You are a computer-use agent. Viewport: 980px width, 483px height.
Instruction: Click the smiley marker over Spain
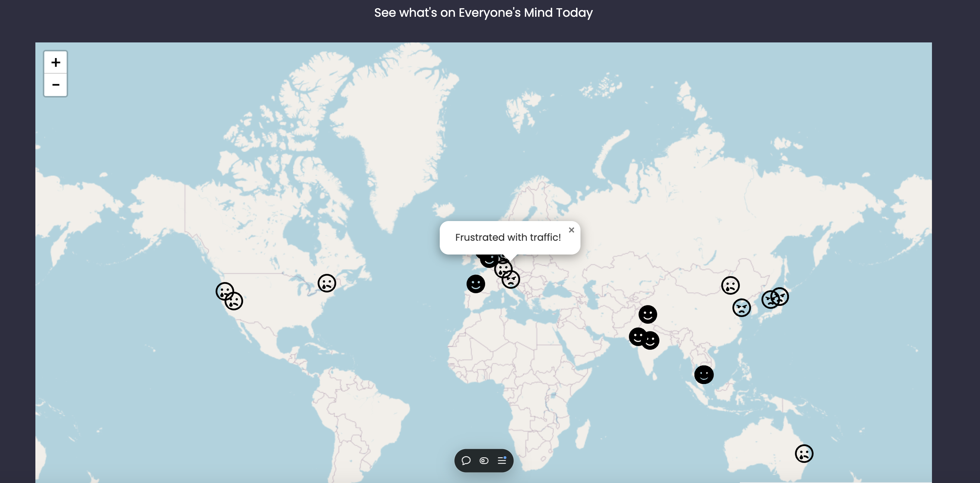tap(475, 284)
